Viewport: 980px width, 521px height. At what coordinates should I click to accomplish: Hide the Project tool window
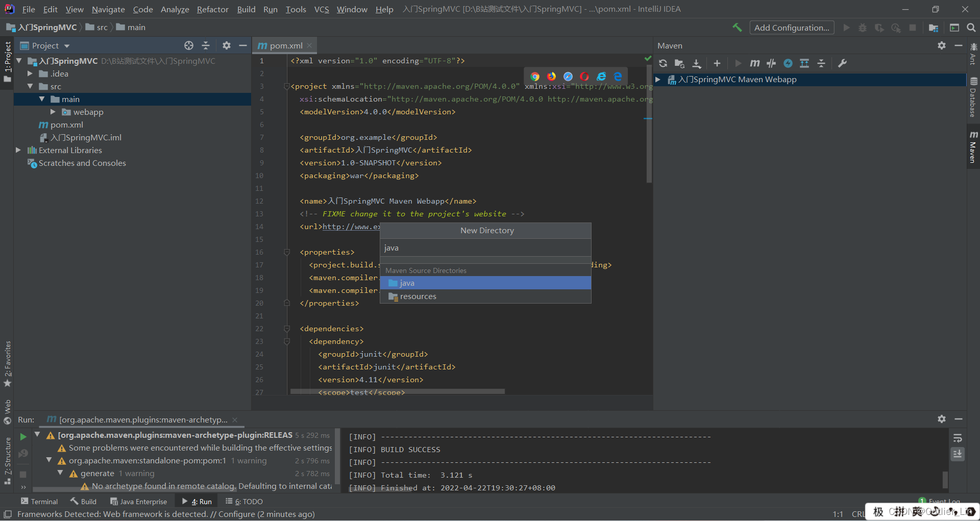(243, 45)
